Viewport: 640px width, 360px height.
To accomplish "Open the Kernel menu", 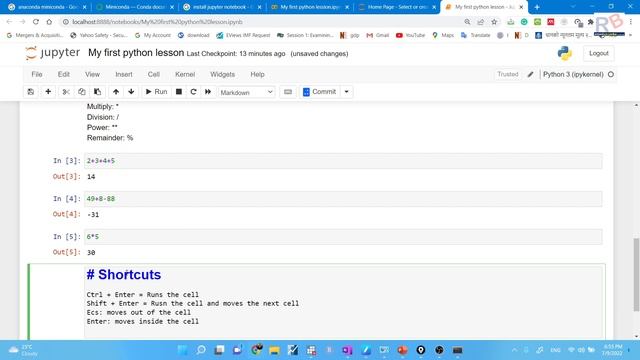I will click(x=185, y=74).
